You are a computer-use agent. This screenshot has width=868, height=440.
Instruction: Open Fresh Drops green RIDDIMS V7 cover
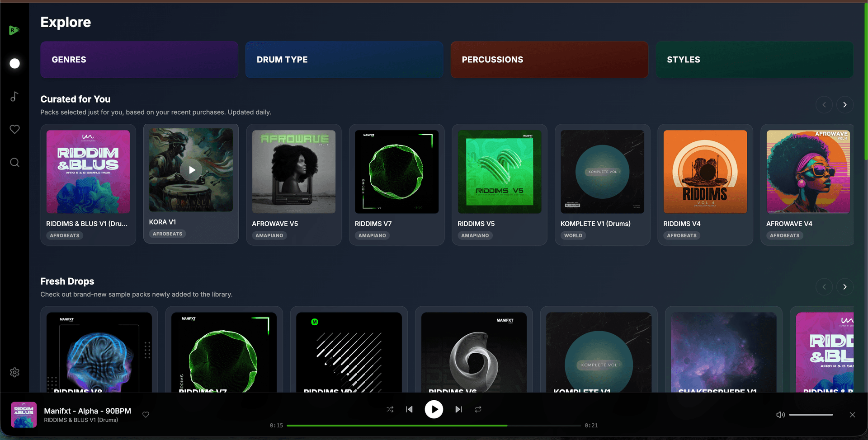click(x=224, y=352)
